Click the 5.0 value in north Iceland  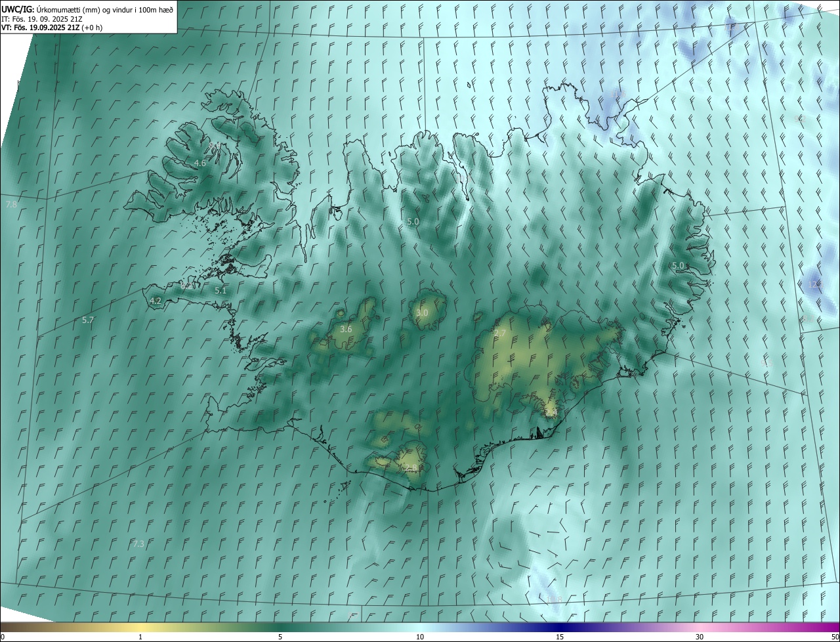(413, 222)
